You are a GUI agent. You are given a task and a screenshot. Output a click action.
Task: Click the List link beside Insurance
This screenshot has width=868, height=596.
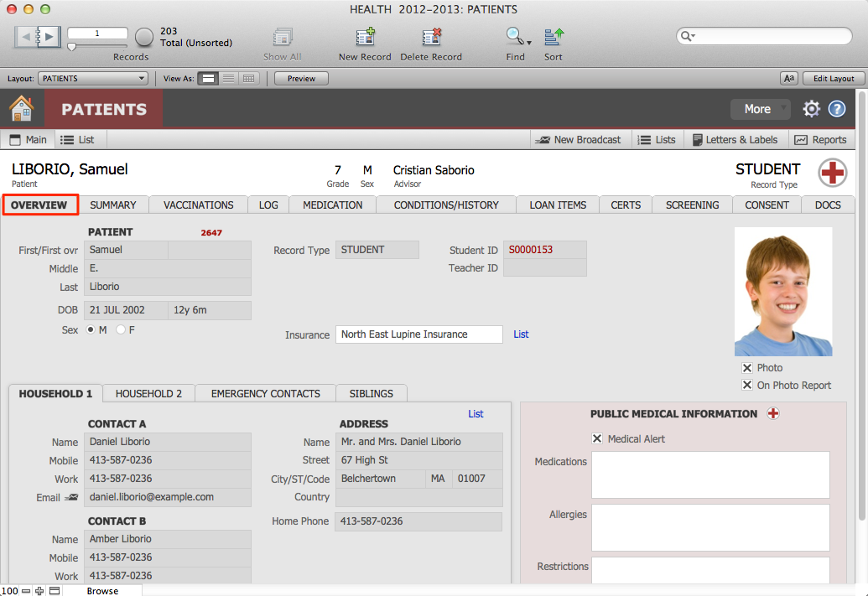(x=521, y=334)
